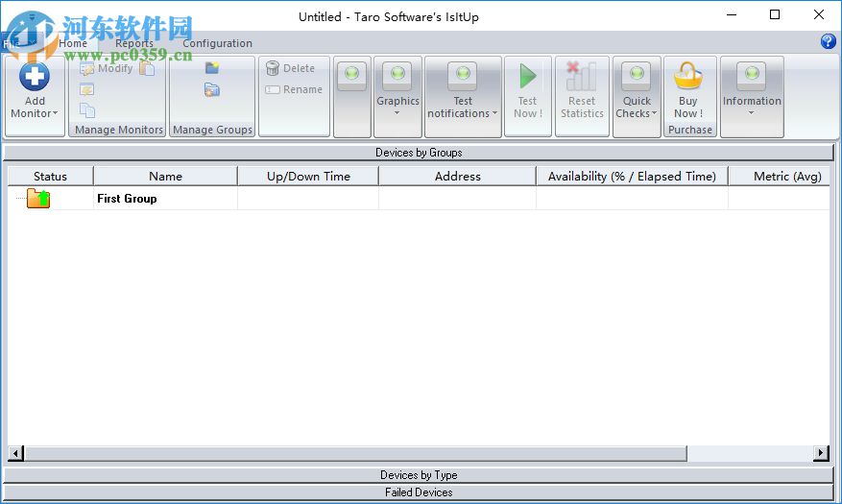The image size is (842, 504).
Task: Close the IsItUp window
Action: click(818, 15)
